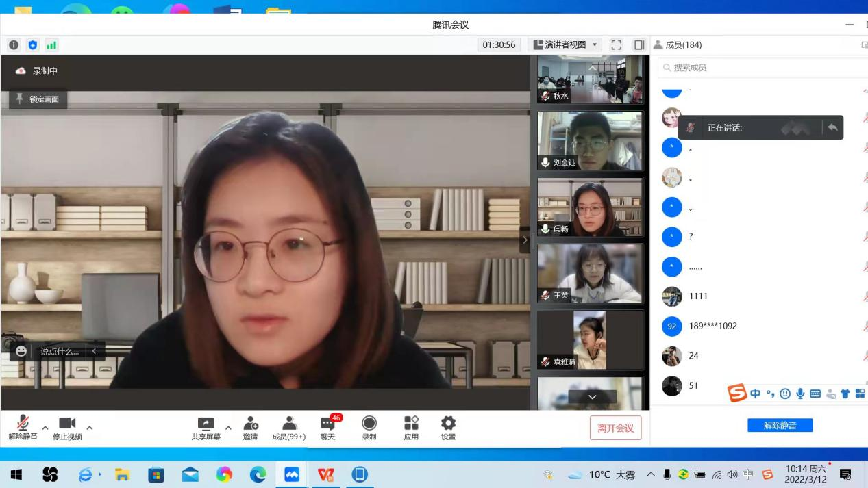This screenshot has height=488, width=868.
Task: Unmute microphone via 解除静音 toolbar toggle
Action: coord(23,424)
